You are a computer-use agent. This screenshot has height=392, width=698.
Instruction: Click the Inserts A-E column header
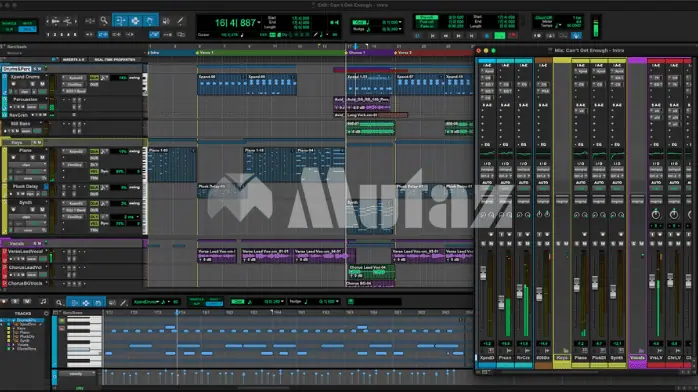[x=73, y=60]
